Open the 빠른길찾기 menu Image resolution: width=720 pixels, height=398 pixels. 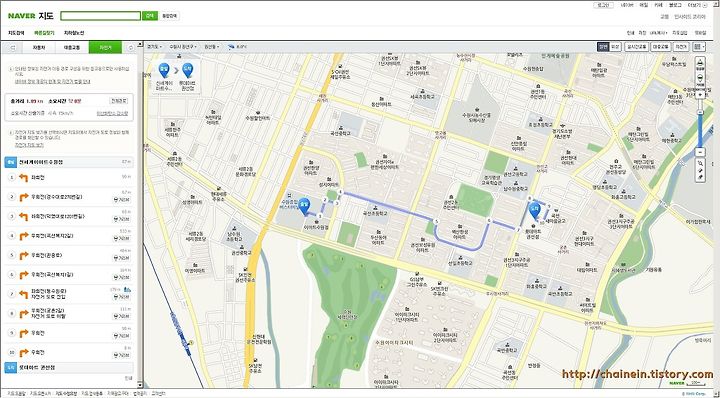pyautogui.click(x=44, y=33)
